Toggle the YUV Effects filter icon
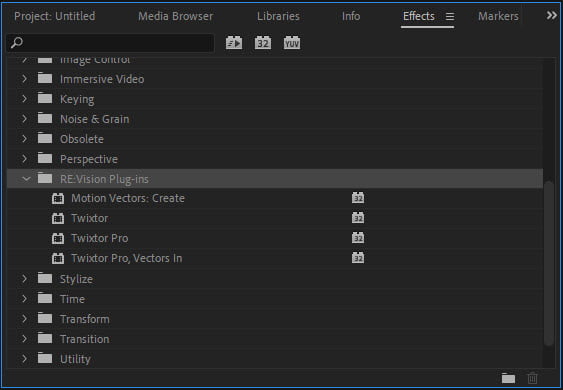 point(292,43)
